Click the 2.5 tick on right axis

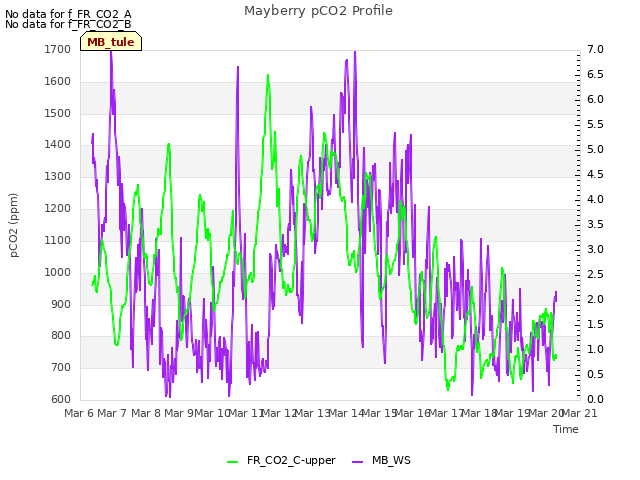tap(596, 274)
